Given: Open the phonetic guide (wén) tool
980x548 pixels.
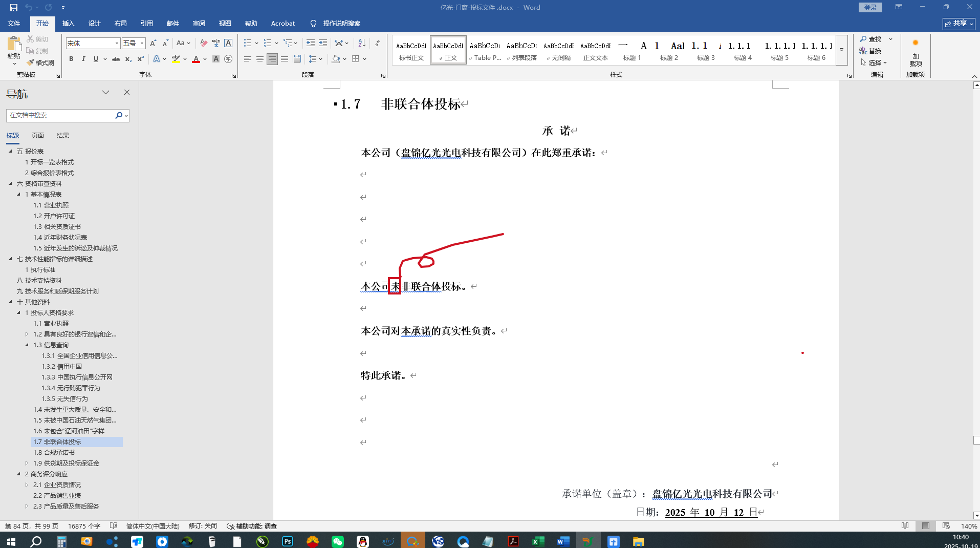Looking at the screenshot, I should click(216, 44).
